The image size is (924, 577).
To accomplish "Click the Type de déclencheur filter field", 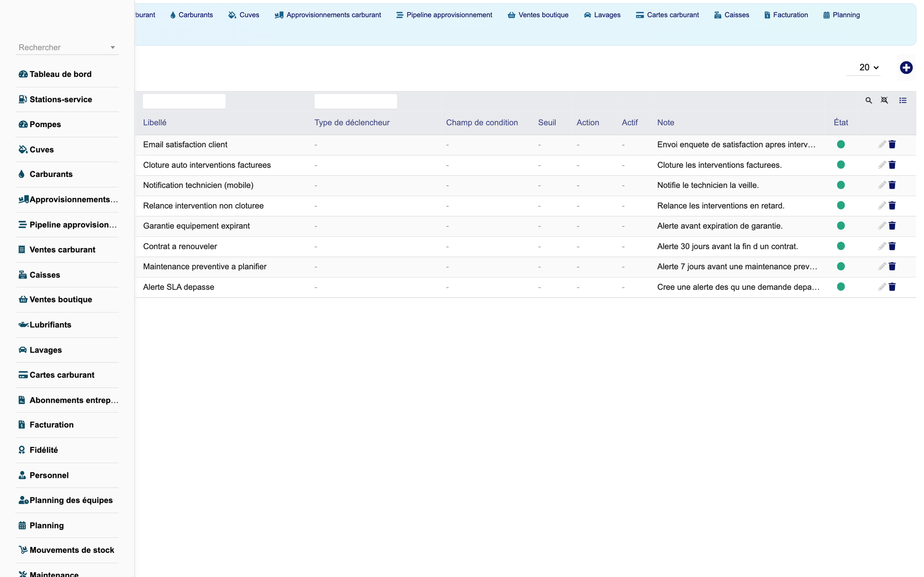I will (356, 101).
